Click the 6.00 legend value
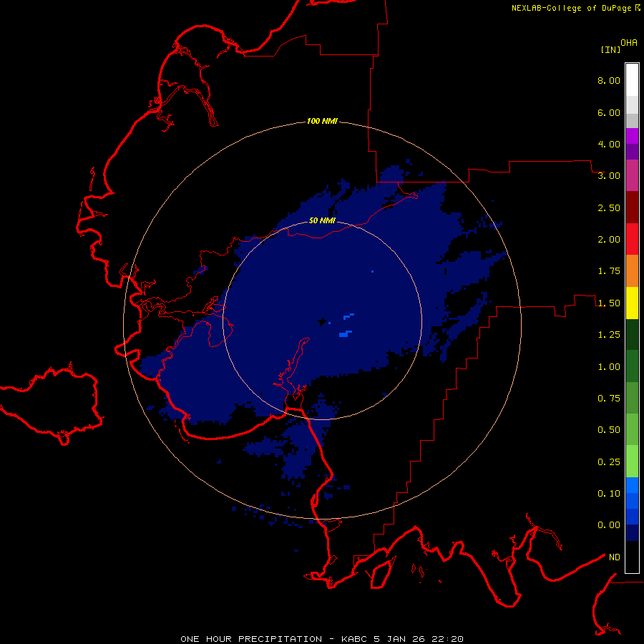The image size is (644, 644). point(609,112)
